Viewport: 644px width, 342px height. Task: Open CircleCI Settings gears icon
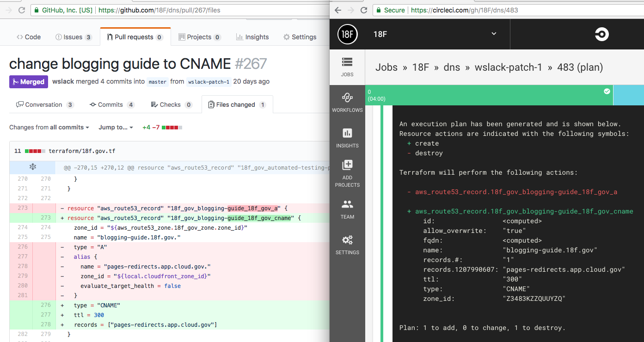pos(347,240)
